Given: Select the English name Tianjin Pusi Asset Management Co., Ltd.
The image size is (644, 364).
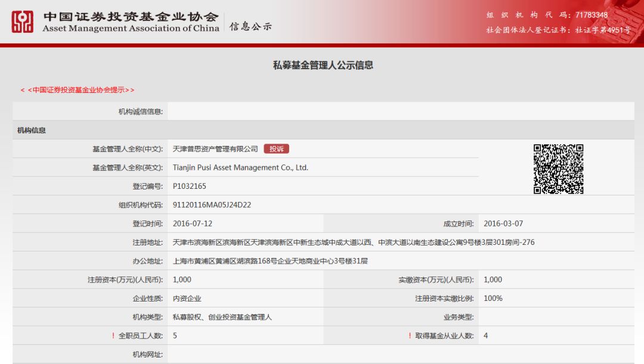Looking at the screenshot, I should point(240,167).
